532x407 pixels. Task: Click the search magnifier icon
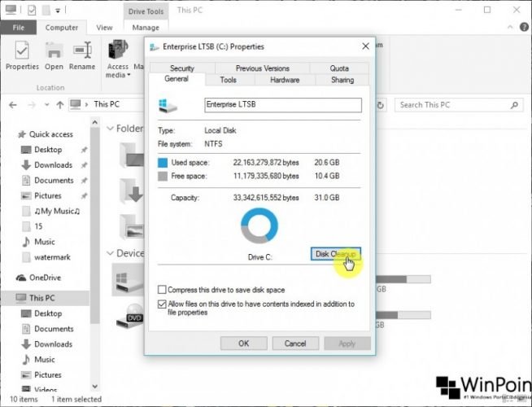pos(514,105)
